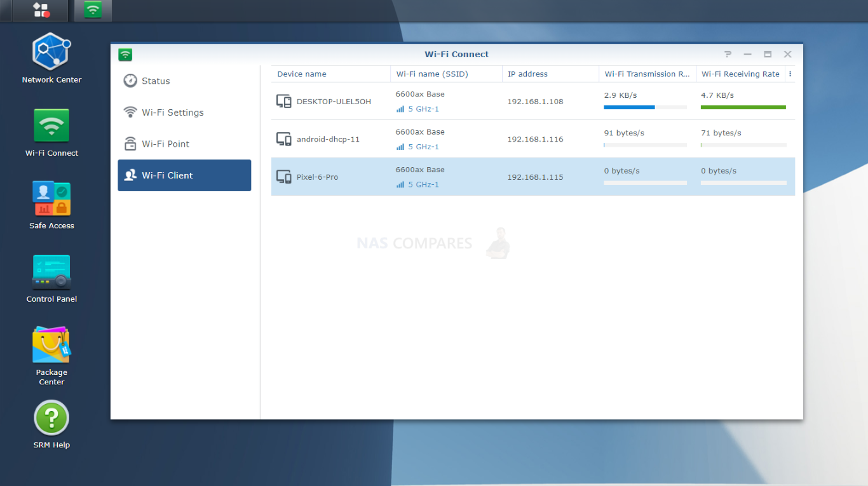Click signal bars icon in android-dhcp-11 row
Screen dimensions: 868x486
coord(400,147)
